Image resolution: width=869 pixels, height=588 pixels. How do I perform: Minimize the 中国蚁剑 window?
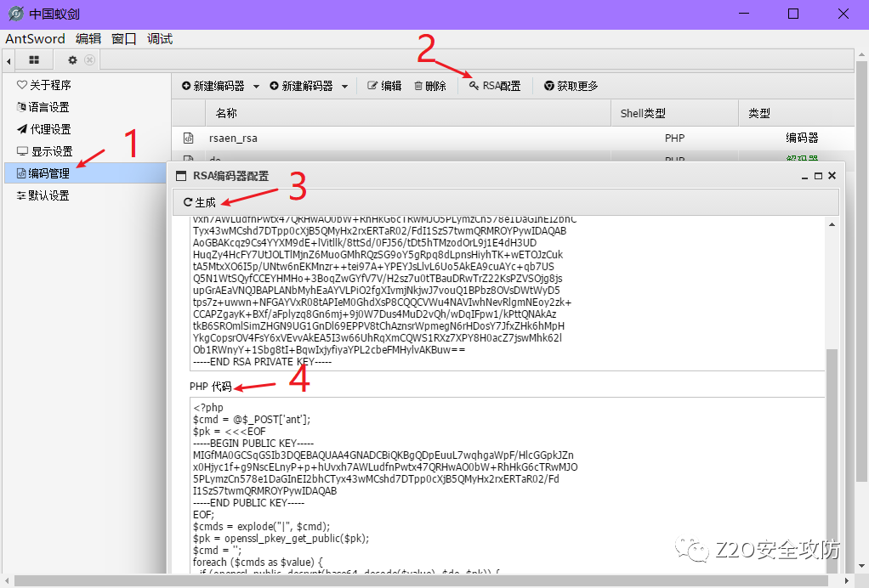click(x=744, y=14)
